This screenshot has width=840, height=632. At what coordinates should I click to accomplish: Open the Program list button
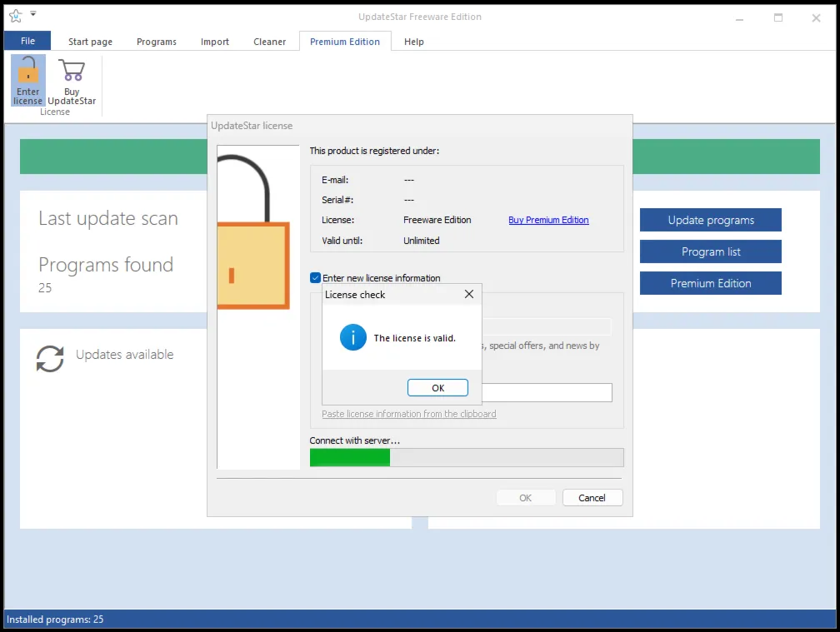tap(710, 251)
